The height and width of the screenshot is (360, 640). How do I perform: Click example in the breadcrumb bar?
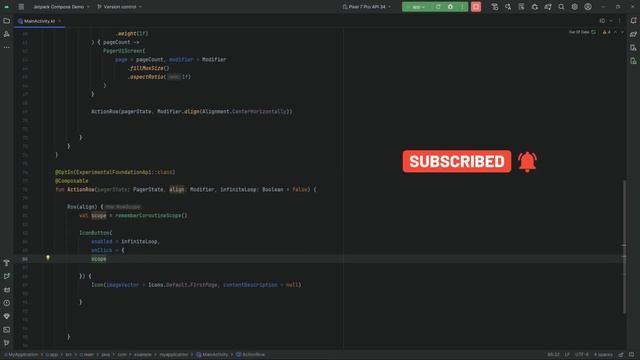pos(142,355)
